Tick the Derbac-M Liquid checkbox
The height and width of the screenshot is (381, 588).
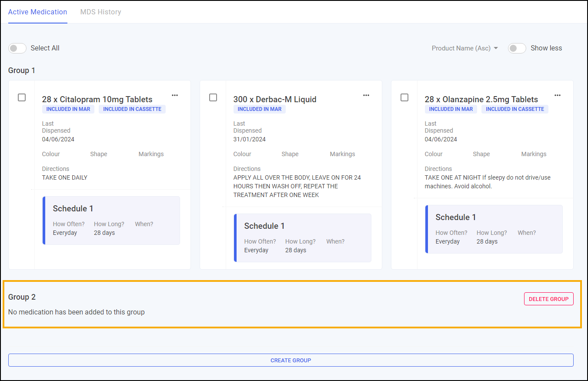pos(213,97)
